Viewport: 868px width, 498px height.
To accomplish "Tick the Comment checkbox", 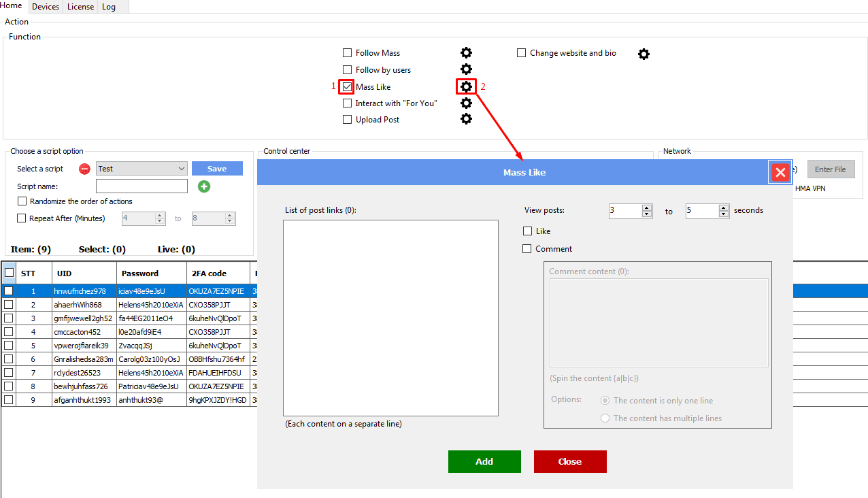I will (527, 249).
